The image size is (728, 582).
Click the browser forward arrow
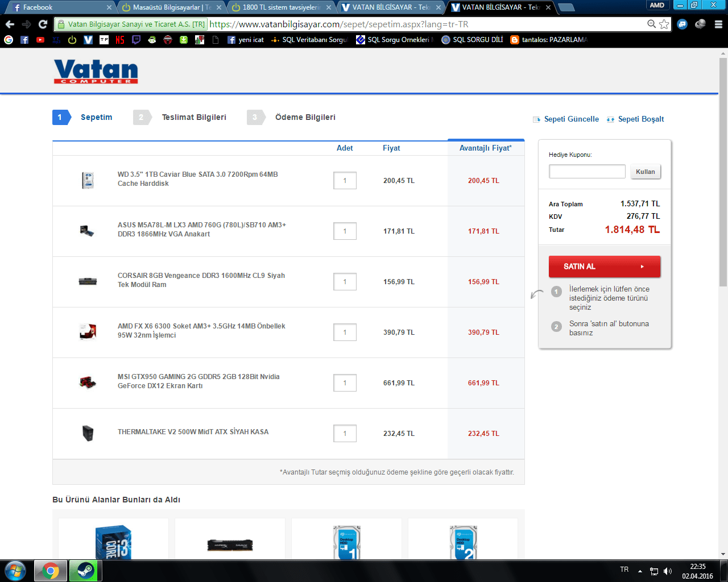coord(26,24)
